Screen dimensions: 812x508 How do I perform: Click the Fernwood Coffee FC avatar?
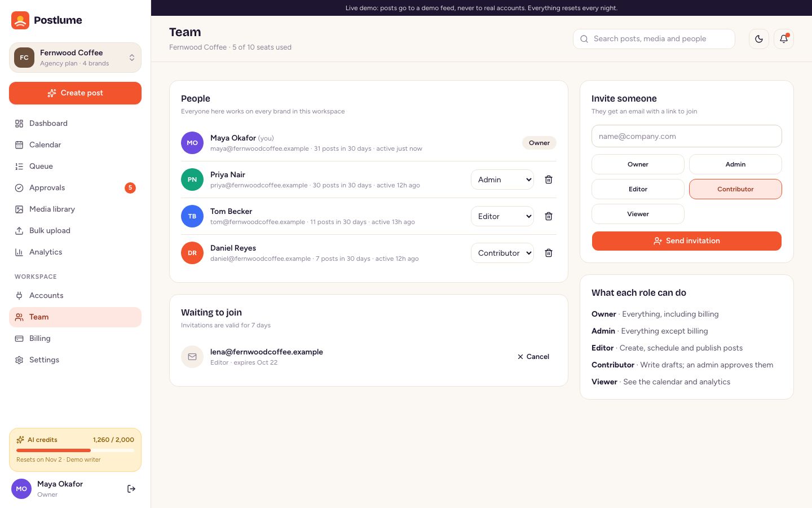click(x=24, y=58)
